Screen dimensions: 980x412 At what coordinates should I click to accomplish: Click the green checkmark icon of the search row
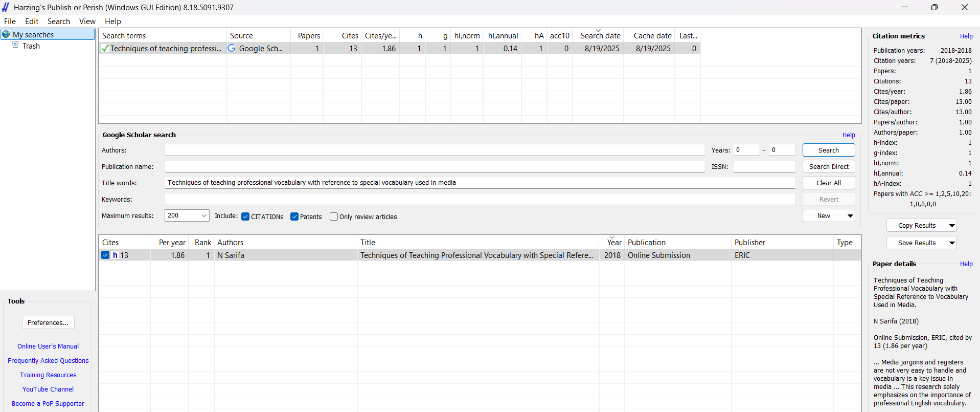point(105,49)
